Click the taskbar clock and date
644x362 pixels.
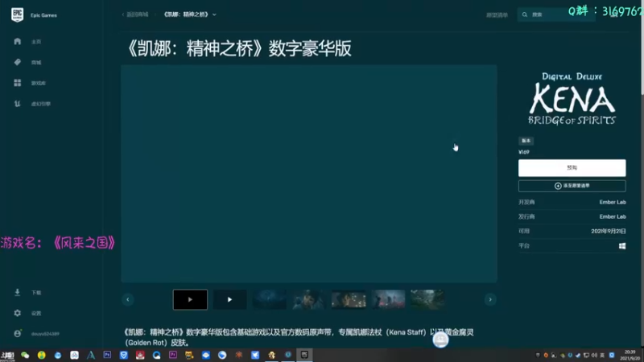[630, 355]
